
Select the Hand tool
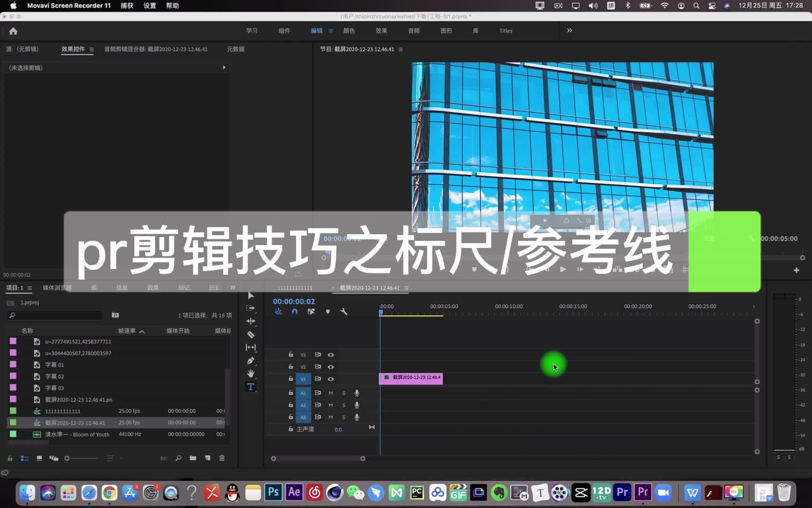tap(250, 373)
